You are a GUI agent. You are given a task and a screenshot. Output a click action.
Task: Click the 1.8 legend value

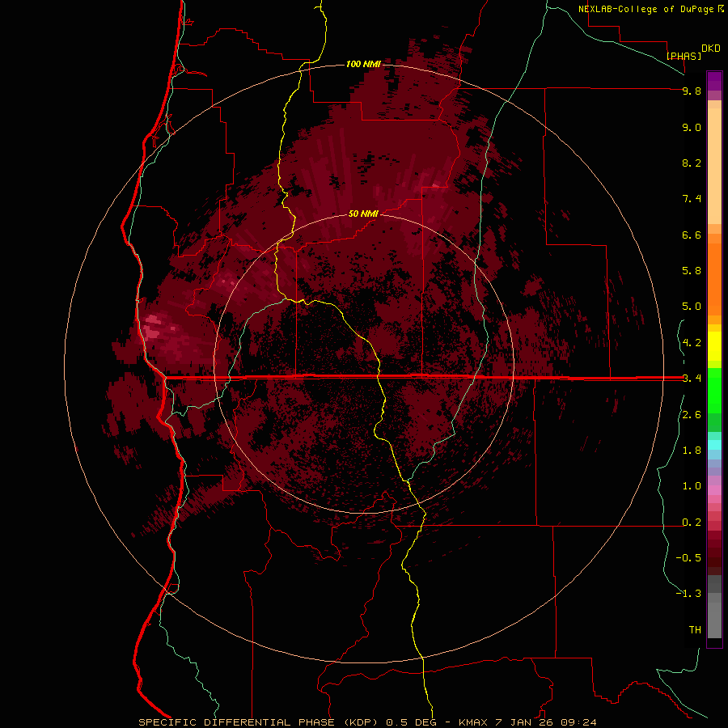[692, 451]
